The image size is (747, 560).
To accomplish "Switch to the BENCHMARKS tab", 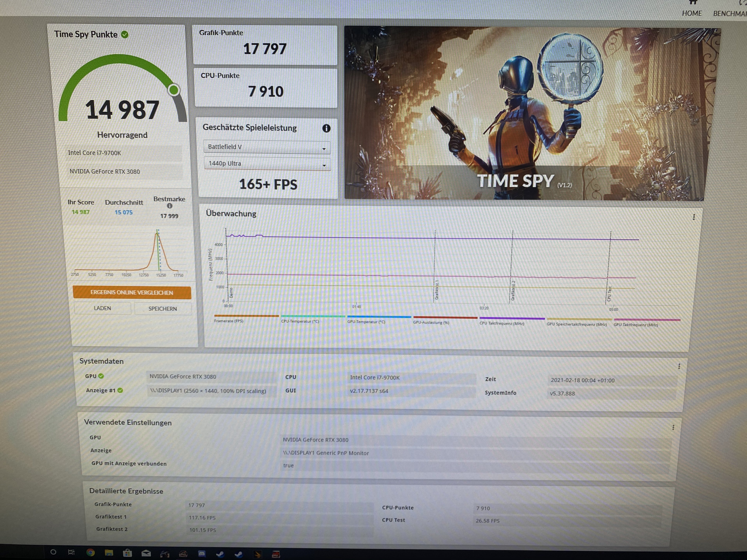I will (729, 13).
